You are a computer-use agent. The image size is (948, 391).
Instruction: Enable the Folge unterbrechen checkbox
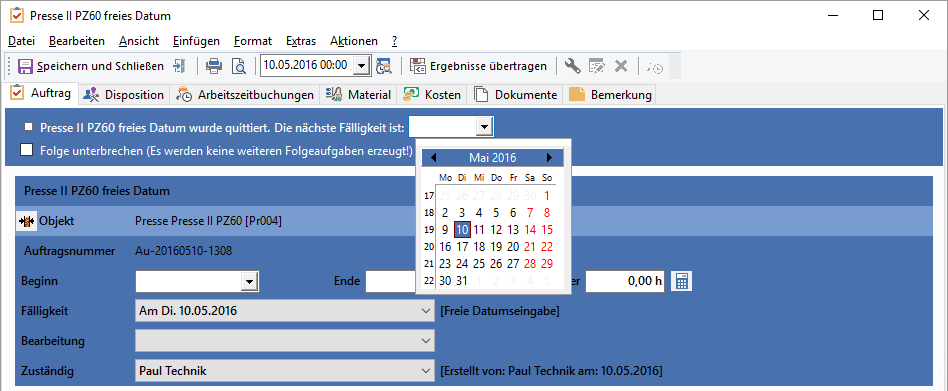[27, 150]
